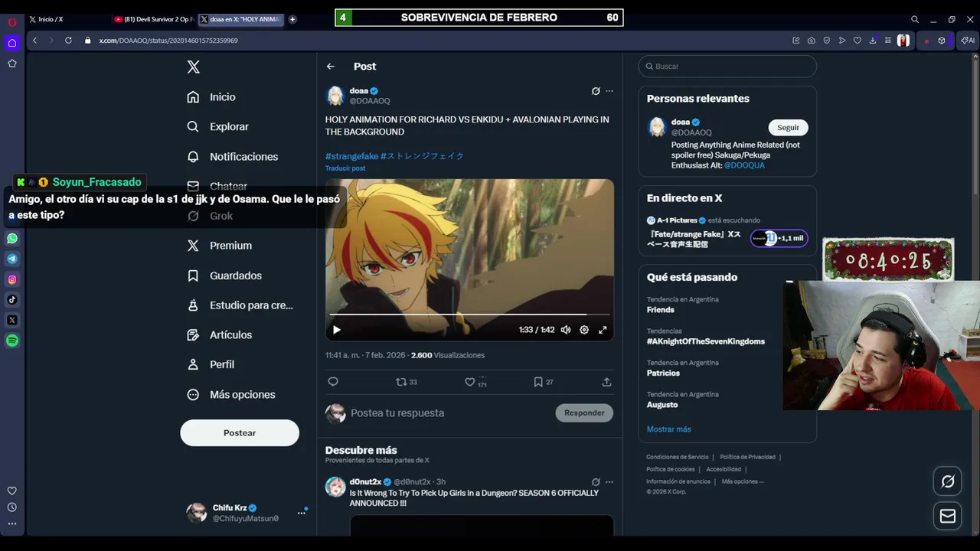Click the Buscar search field
Screen dimensions: 980x551
click(x=727, y=67)
